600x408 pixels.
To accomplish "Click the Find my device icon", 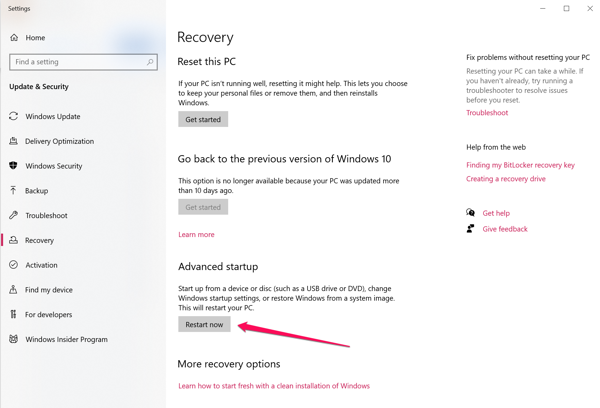I will (13, 289).
